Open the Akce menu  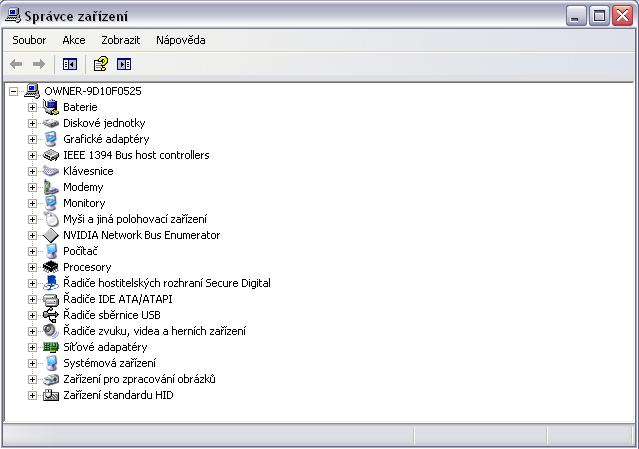(x=73, y=40)
